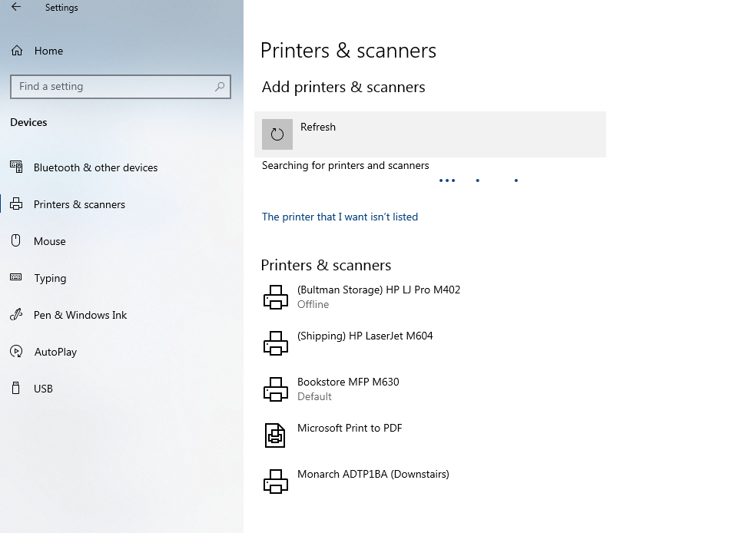Click the Monarch ADTP1BA printer icon
This screenshot has height=533, width=756.
click(x=276, y=482)
